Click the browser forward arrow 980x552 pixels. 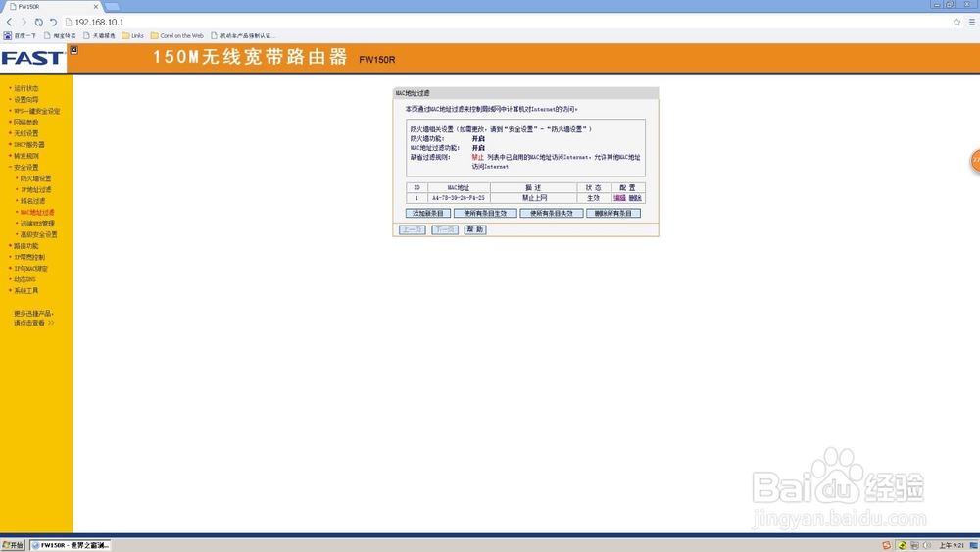click(24, 22)
